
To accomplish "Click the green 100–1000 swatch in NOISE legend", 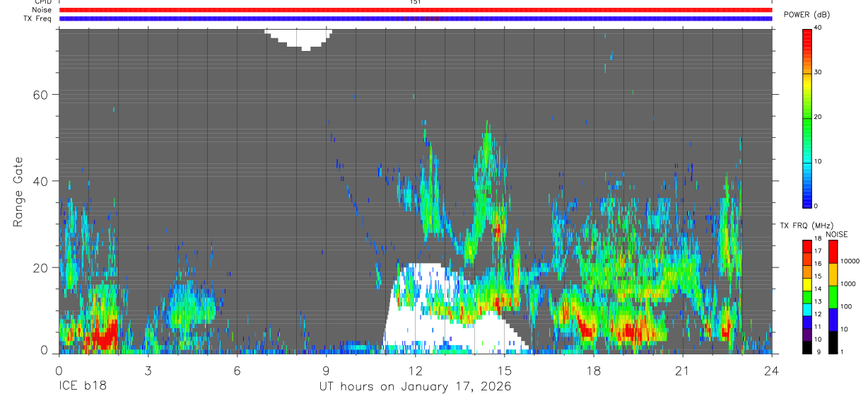I will coord(833,297).
